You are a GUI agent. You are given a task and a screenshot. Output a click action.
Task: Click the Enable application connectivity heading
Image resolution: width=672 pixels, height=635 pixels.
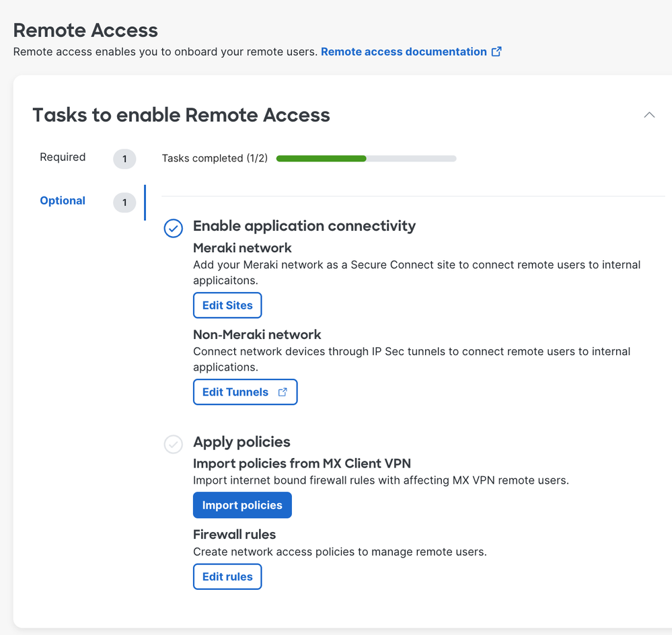304,226
